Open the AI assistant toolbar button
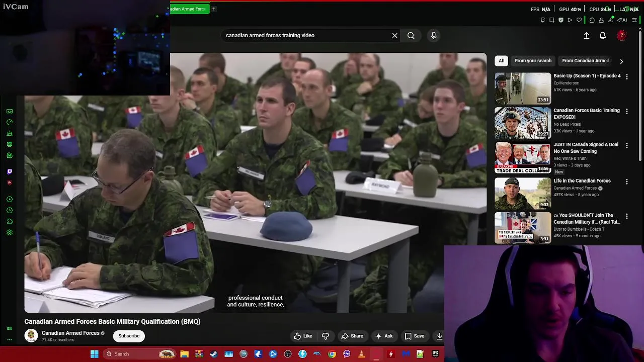The image size is (644, 362). coord(622,20)
